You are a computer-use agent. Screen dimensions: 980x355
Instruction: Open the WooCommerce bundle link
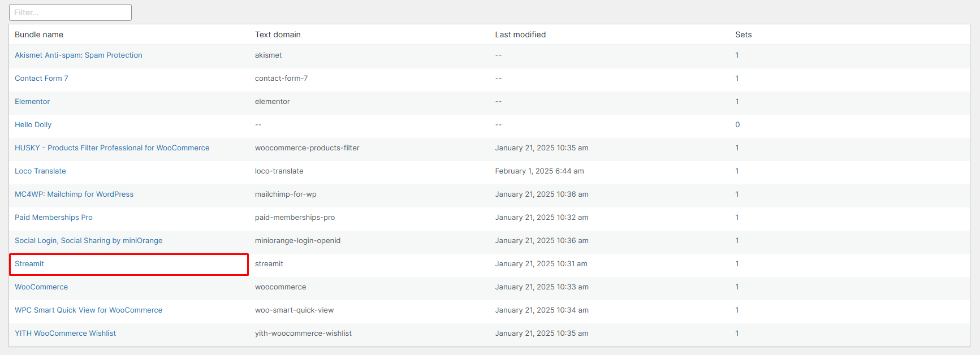coord(41,287)
